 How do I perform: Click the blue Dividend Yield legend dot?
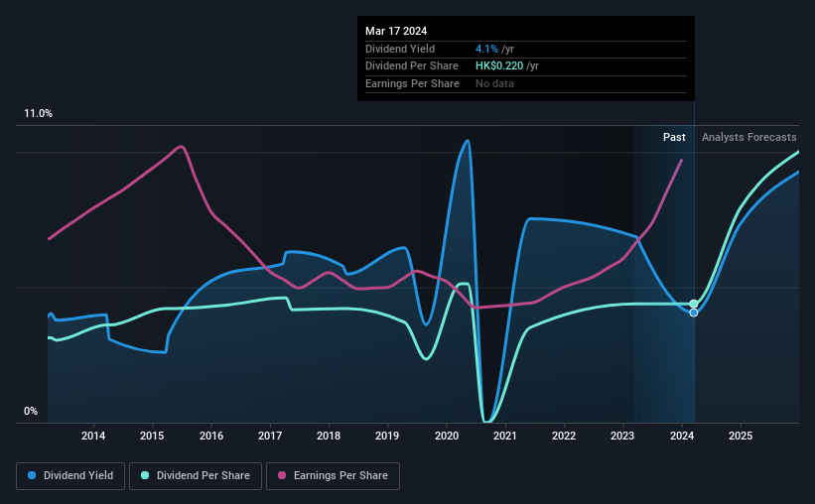click(x=32, y=475)
